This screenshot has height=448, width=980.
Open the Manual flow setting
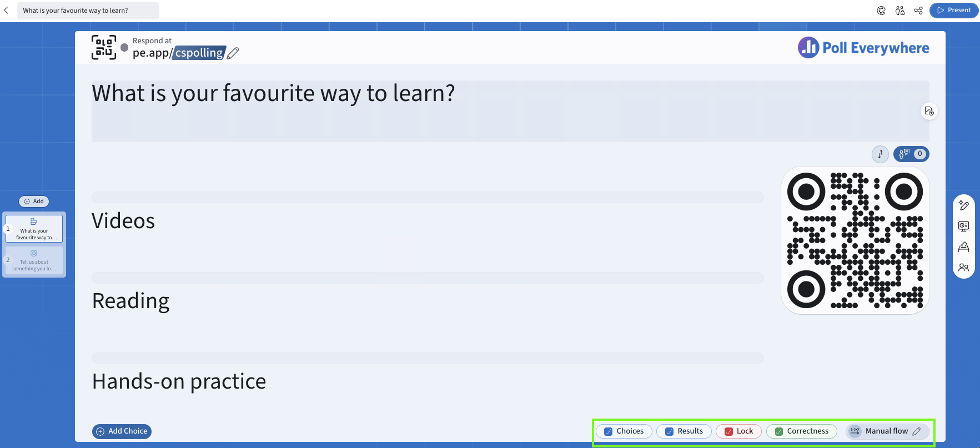click(x=887, y=431)
